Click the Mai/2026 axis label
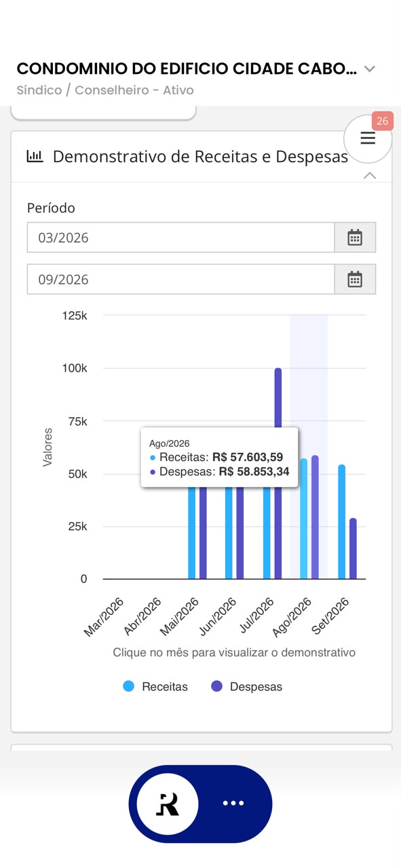This screenshot has height=868, width=401. click(180, 616)
